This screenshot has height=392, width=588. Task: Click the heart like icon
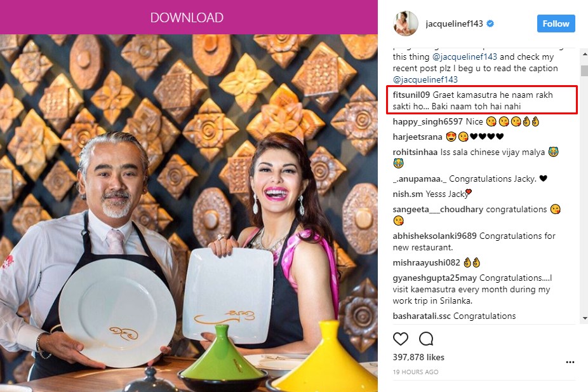401,339
